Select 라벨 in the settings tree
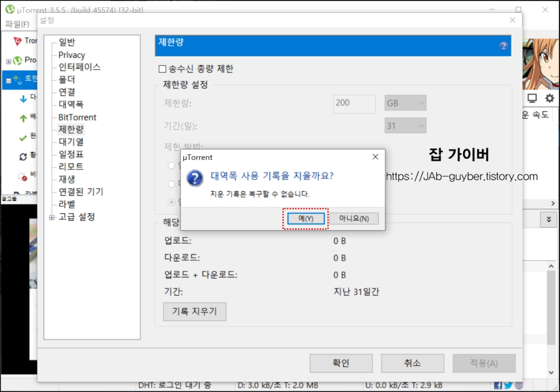Image resolution: width=560 pixels, height=392 pixels. click(x=67, y=204)
